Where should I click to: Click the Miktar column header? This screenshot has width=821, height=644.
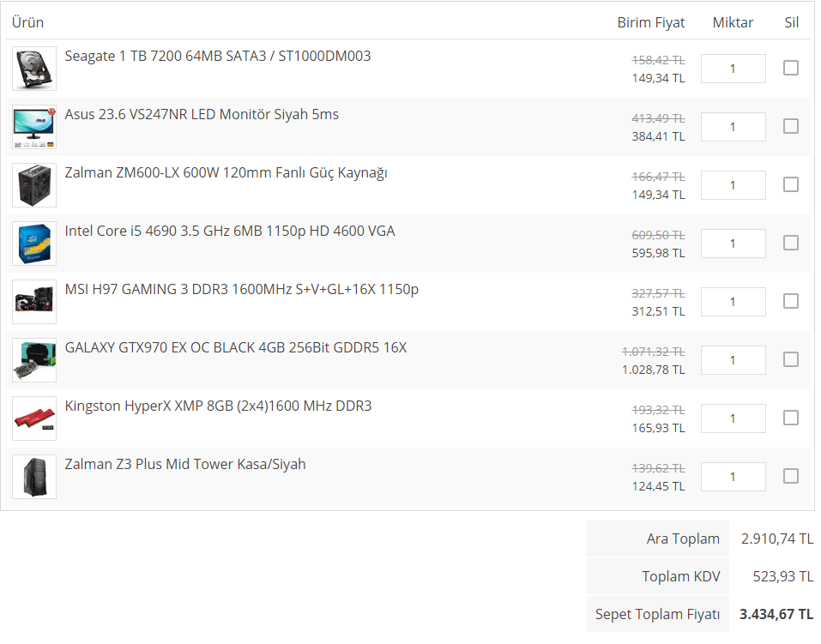coord(733,22)
